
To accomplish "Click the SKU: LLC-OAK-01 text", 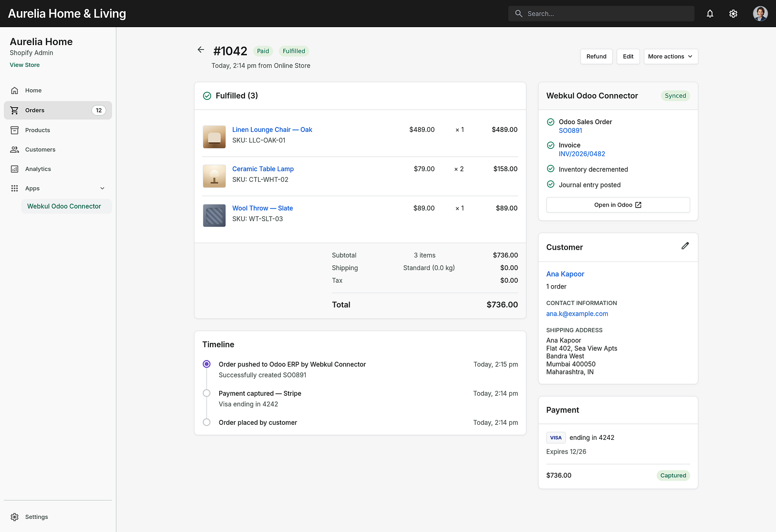I will tap(259, 140).
